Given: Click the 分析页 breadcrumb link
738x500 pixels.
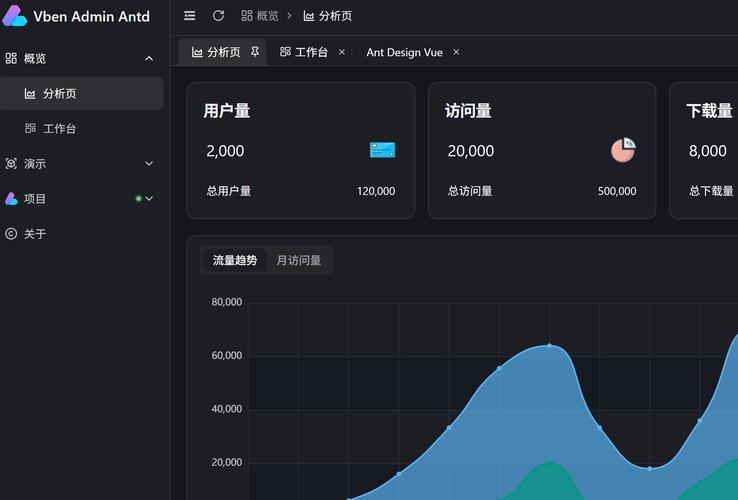Looking at the screenshot, I should 328,16.
